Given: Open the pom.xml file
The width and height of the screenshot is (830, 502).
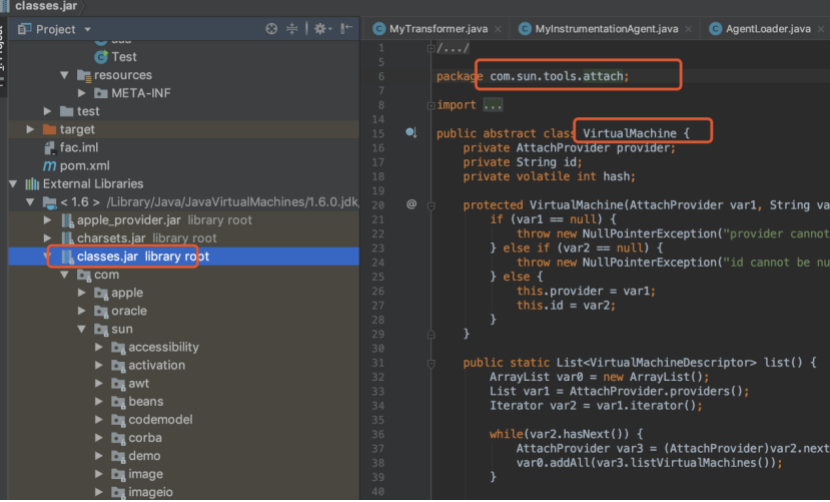Looking at the screenshot, I should click(x=84, y=165).
